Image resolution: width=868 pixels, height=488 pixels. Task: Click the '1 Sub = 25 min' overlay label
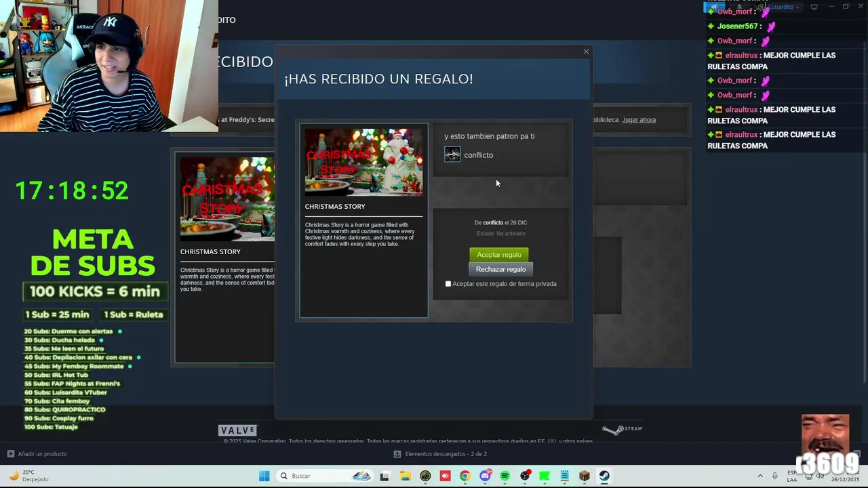[x=57, y=314]
